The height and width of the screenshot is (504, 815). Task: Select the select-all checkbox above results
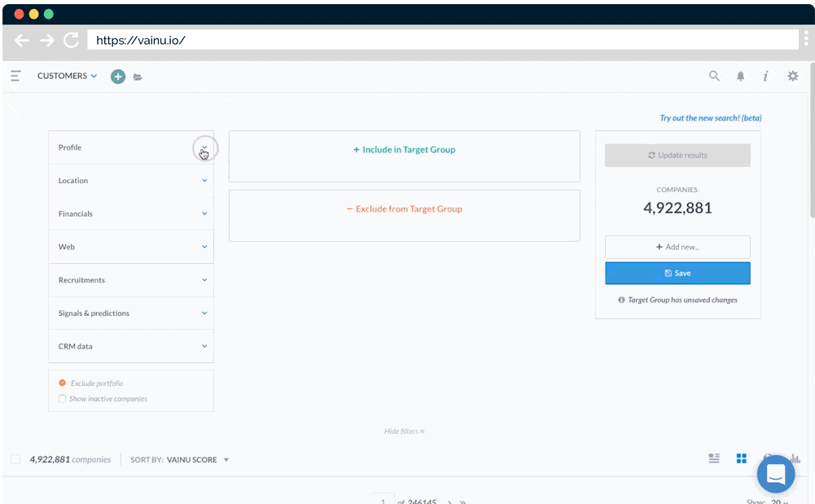pos(15,458)
